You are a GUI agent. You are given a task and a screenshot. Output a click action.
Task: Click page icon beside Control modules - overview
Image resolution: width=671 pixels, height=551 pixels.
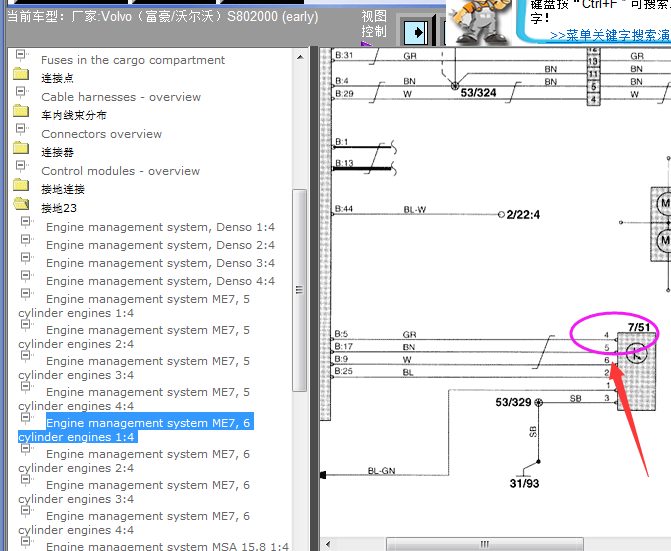point(22,166)
